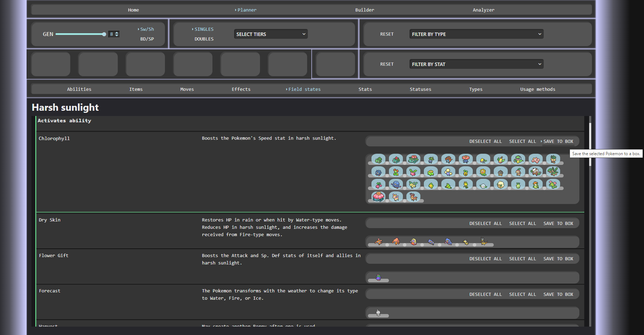The width and height of the screenshot is (644, 335).
Task: Select Exeggutor in the Chlorophyll list
Action: click(x=553, y=160)
